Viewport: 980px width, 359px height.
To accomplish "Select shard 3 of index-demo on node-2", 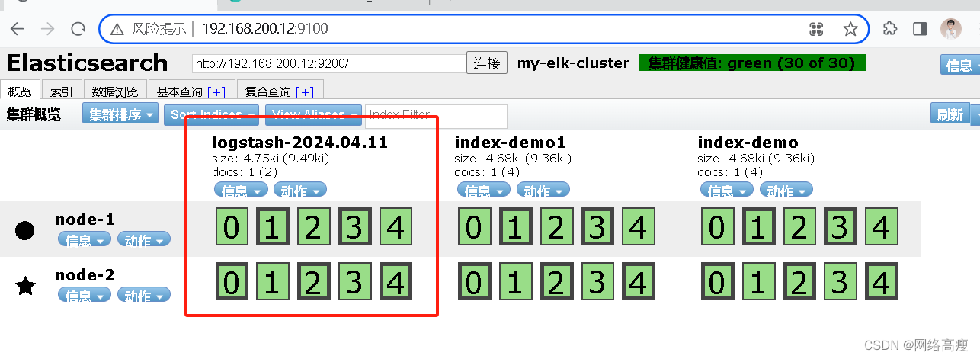I will (x=841, y=282).
